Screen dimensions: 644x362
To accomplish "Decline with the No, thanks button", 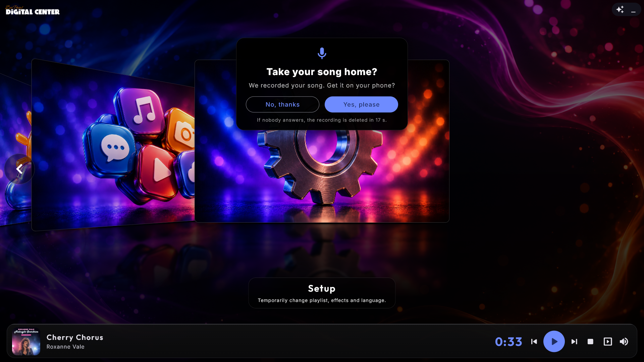I will (282, 105).
